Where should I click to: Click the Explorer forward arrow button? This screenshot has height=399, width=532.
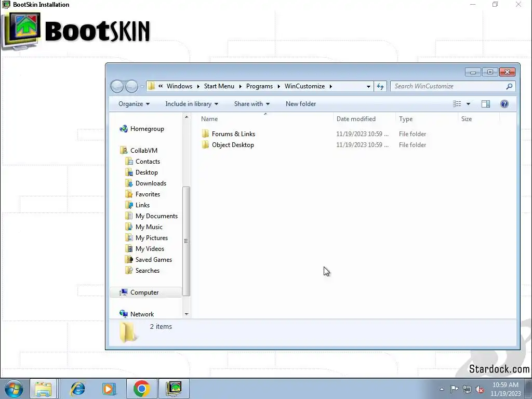[x=131, y=86]
